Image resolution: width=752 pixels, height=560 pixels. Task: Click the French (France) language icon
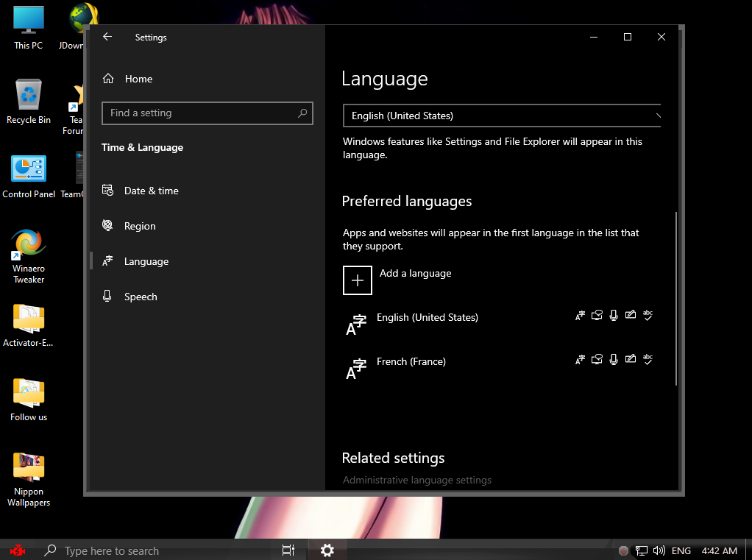356,368
